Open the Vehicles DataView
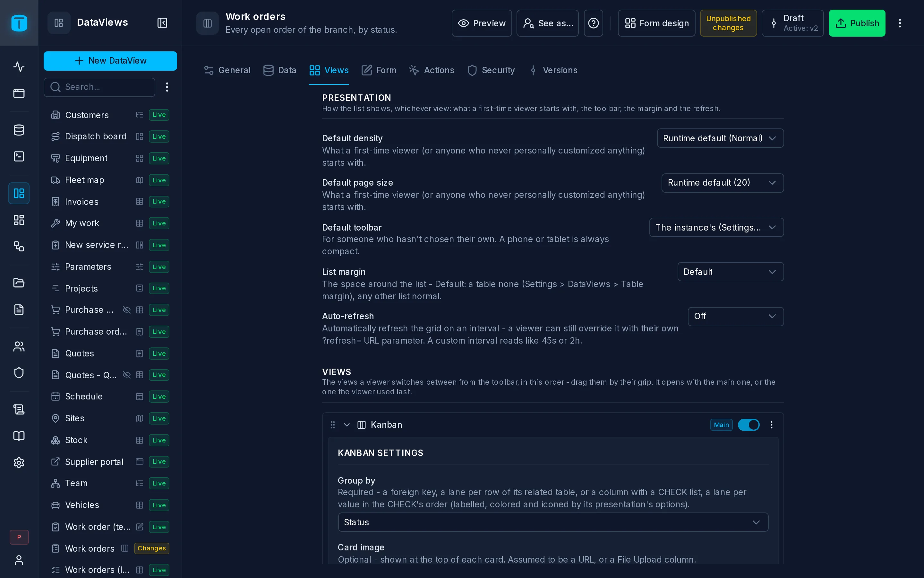This screenshot has height=578, width=924. point(110,505)
